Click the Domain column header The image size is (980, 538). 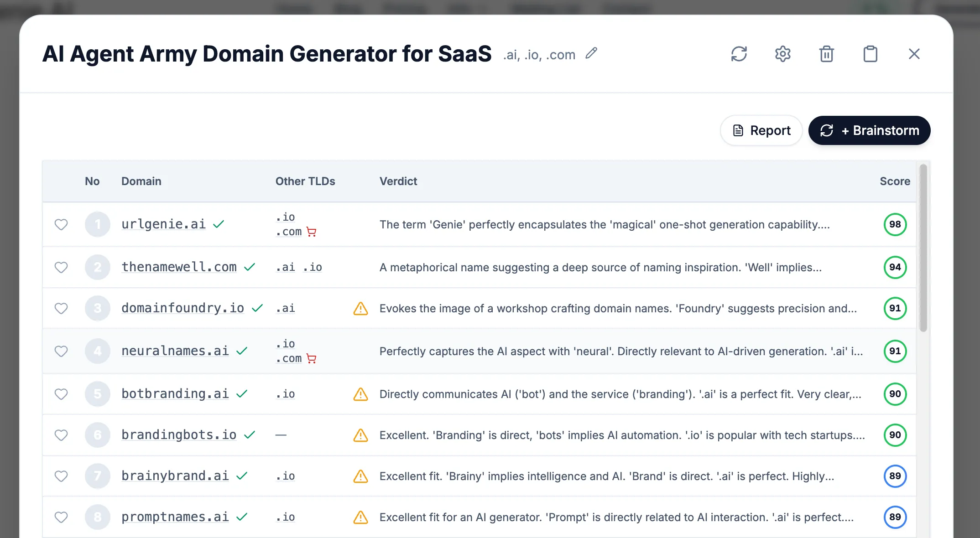[141, 181]
